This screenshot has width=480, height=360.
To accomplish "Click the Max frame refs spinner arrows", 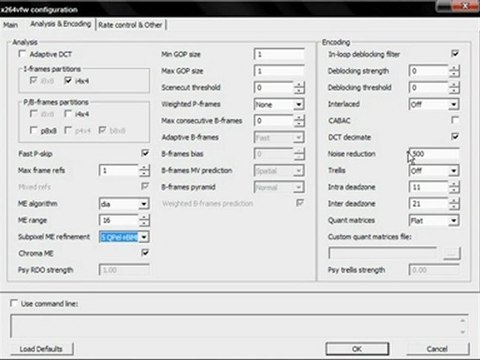I will pyautogui.click(x=144, y=171).
